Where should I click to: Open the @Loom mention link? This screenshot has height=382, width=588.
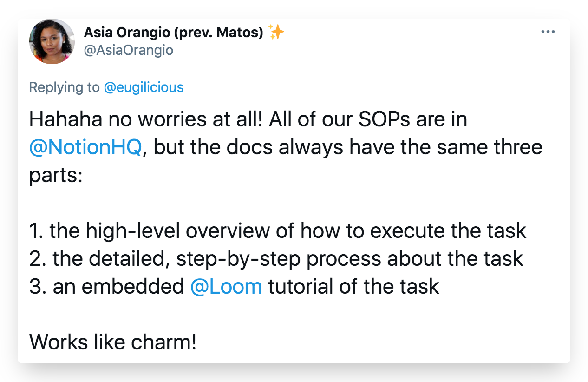pos(226,287)
